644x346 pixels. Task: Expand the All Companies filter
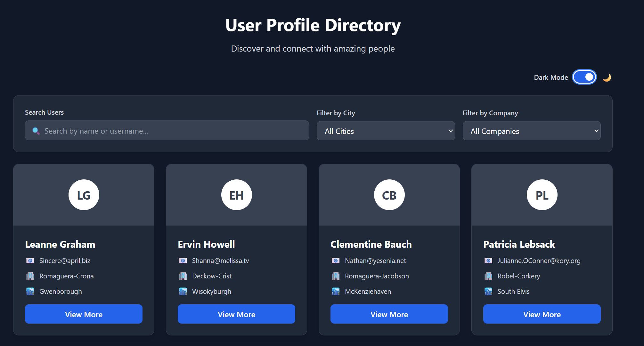(x=531, y=131)
